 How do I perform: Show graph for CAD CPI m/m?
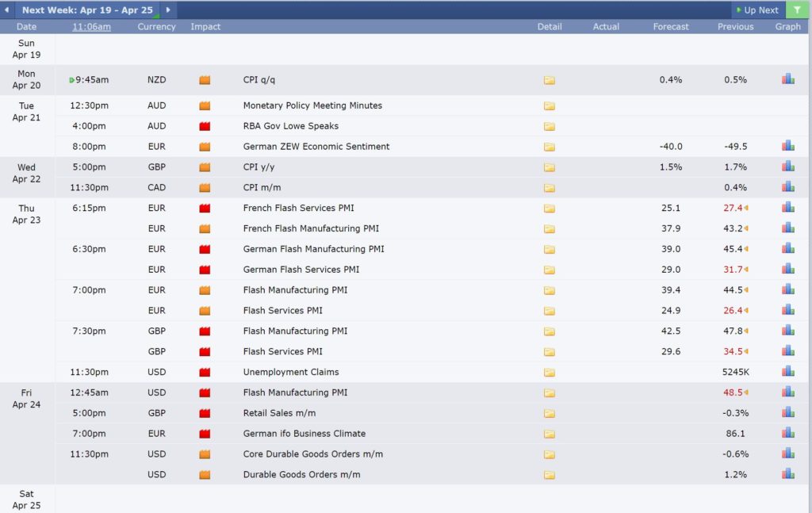pyautogui.click(x=788, y=186)
